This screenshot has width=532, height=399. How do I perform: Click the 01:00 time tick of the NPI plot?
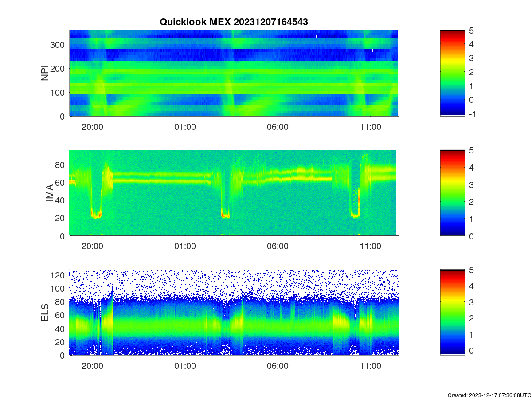(x=185, y=127)
